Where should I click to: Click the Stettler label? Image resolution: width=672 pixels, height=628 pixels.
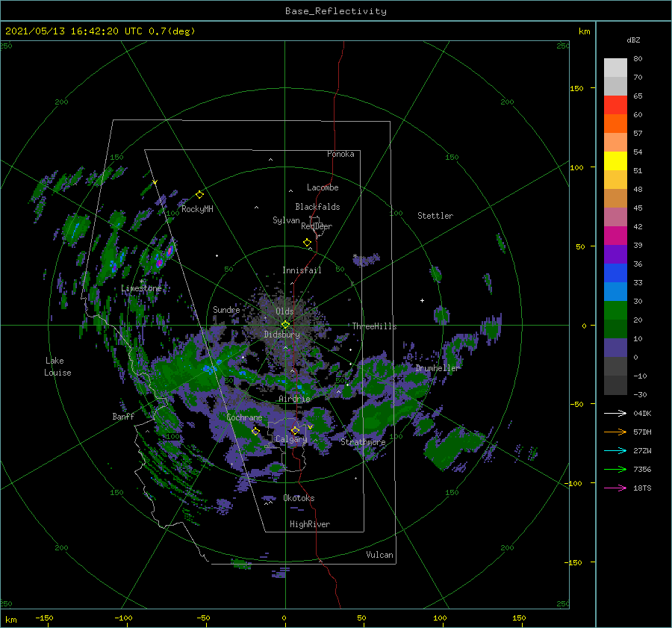435,216
